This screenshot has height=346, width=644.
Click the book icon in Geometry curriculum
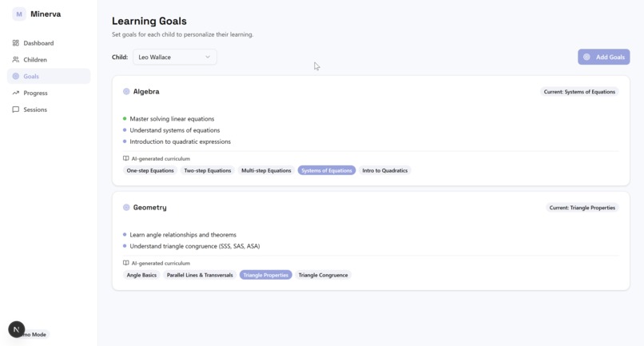pos(125,263)
